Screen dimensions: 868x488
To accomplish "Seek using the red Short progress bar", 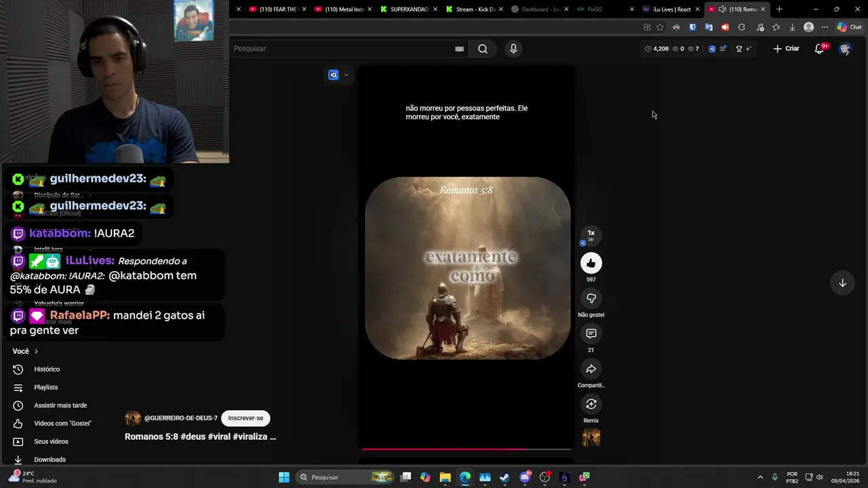I will coord(466,449).
